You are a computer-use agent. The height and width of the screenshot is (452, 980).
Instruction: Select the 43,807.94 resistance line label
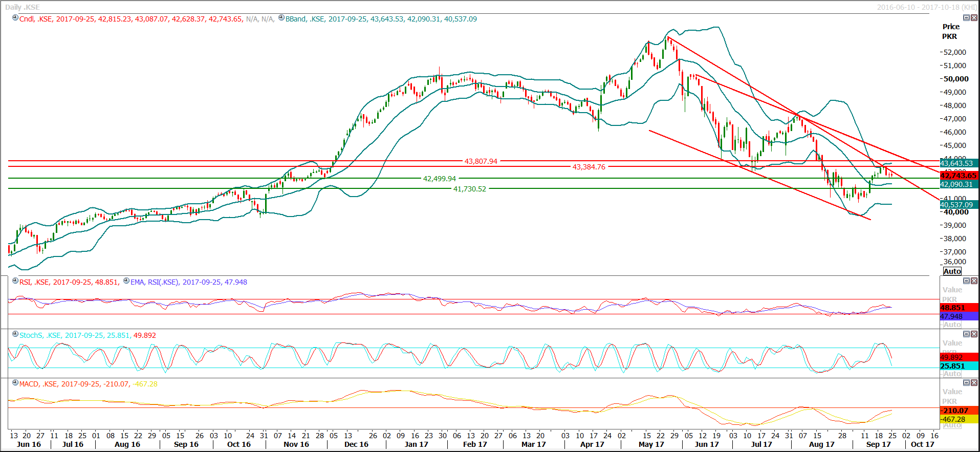pos(481,161)
